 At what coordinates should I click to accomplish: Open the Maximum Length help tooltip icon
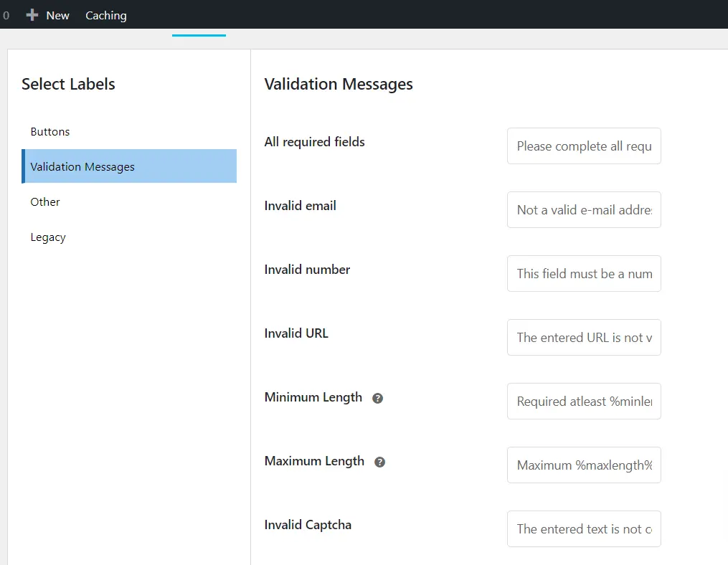[381, 462]
